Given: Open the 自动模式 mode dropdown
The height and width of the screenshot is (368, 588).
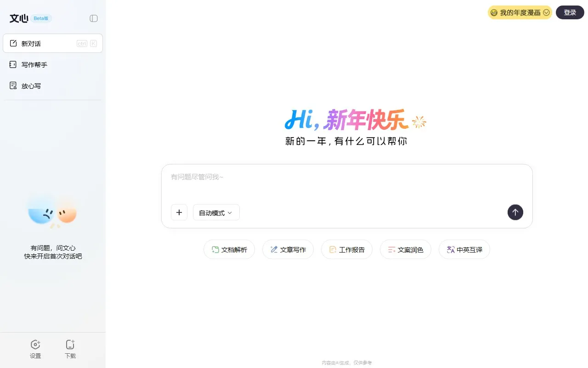Looking at the screenshot, I should tap(216, 212).
